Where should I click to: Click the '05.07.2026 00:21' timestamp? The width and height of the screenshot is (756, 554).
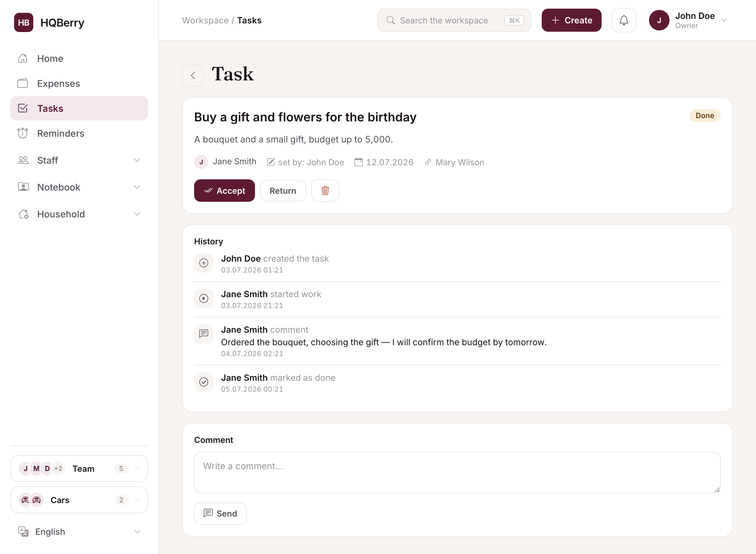click(252, 389)
